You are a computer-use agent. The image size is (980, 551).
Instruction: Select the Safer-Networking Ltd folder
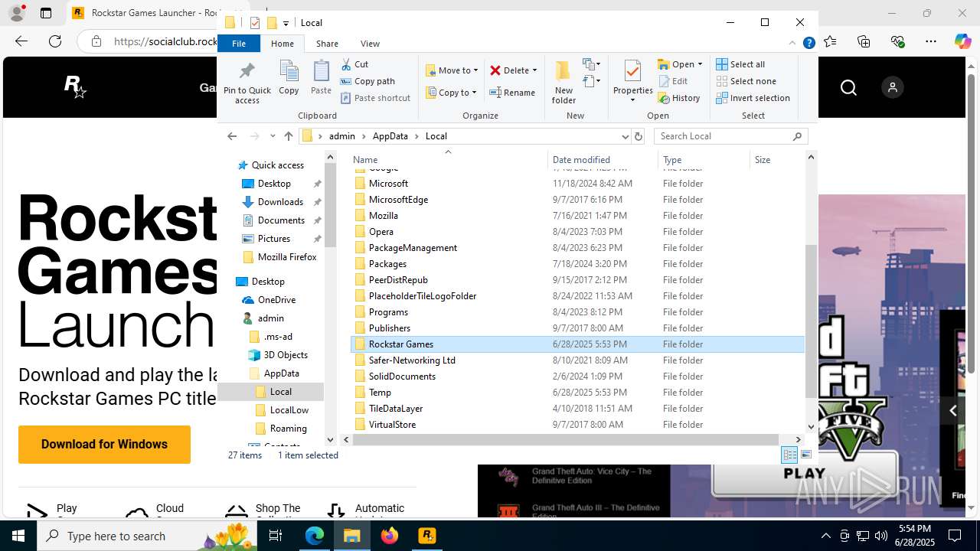pyautogui.click(x=578, y=360)
